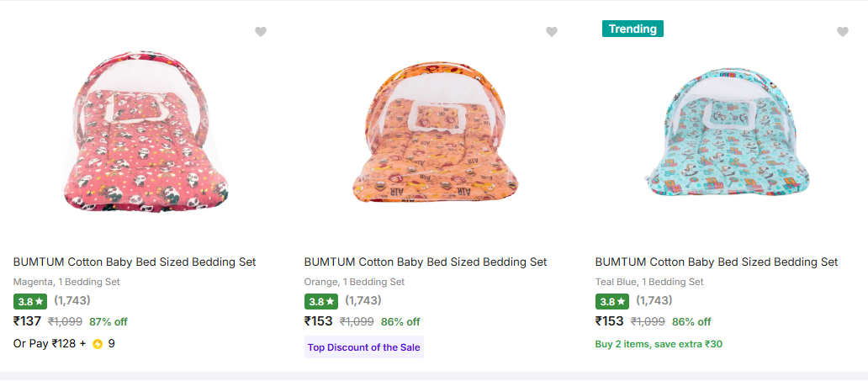
Task: Open Magenta BUMTUM Cotton Baby Bedding title
Action: (135, 262)
